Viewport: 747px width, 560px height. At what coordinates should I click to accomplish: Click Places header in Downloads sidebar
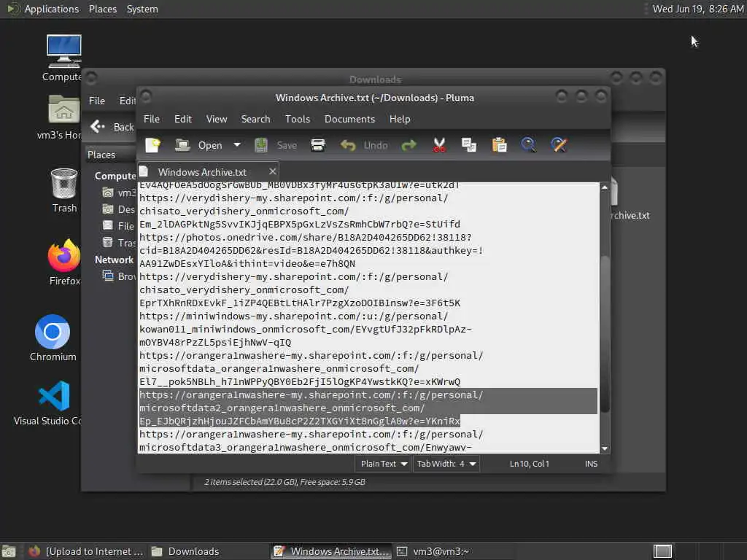101,155
